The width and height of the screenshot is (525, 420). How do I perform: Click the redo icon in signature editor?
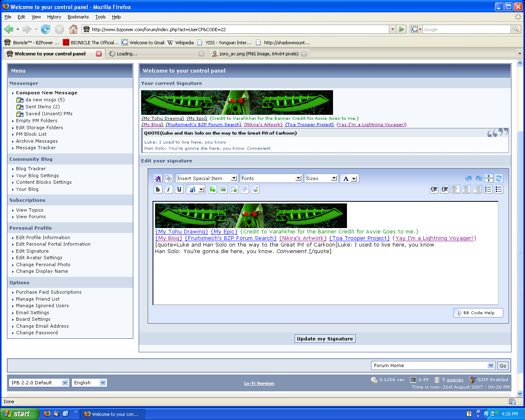click(479, 178)
